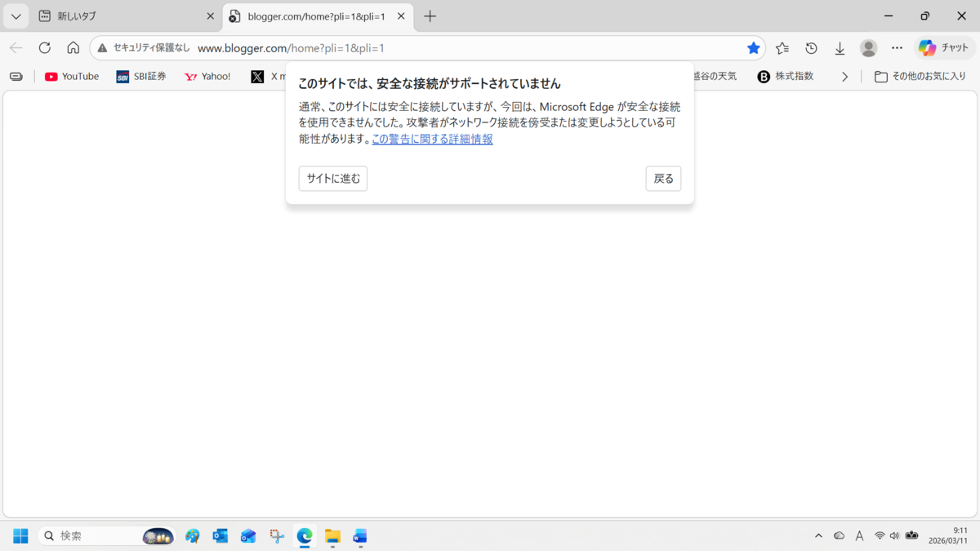This screenshot has width=980, height=551.
Task: Open the Windows Start menu
Action: point(20,536)
